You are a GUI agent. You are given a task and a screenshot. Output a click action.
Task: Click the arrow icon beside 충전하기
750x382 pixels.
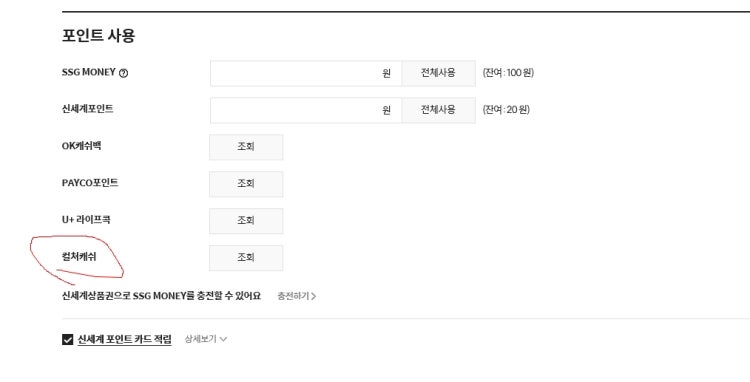point(313,296)
